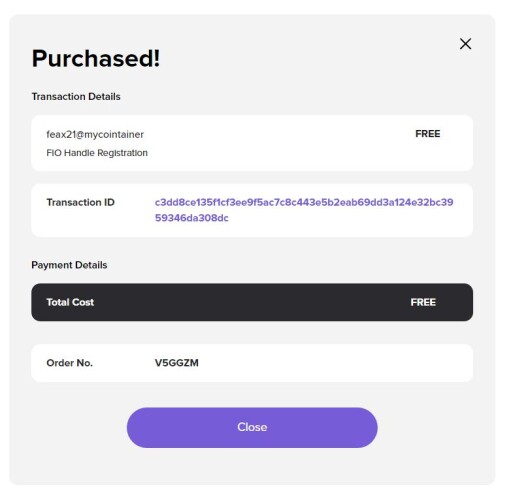The width and height of the screenshot is (513, 495).
Task: Select the order number V5GGZM
Action: [177, 363]
